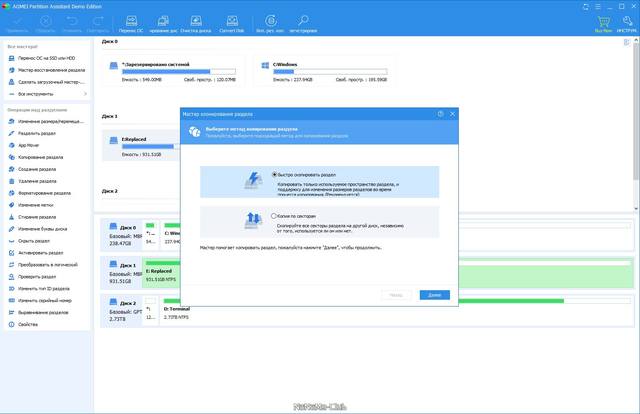Select the C:Windows partition card
This screenshot has width=640, height=414.
click(x=324, y=71)
